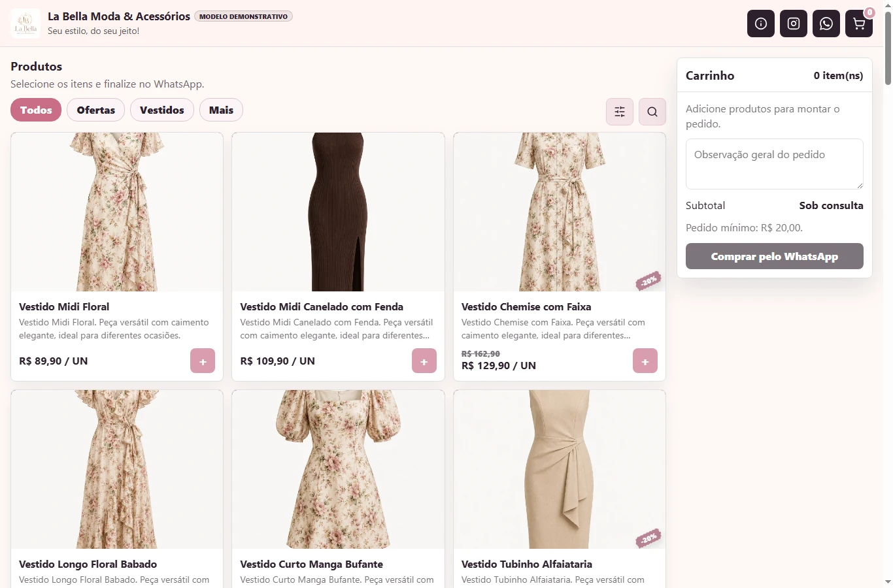Click the scrollbar down arrow
This screenshot has width=893, height=588.
[888, 581]
